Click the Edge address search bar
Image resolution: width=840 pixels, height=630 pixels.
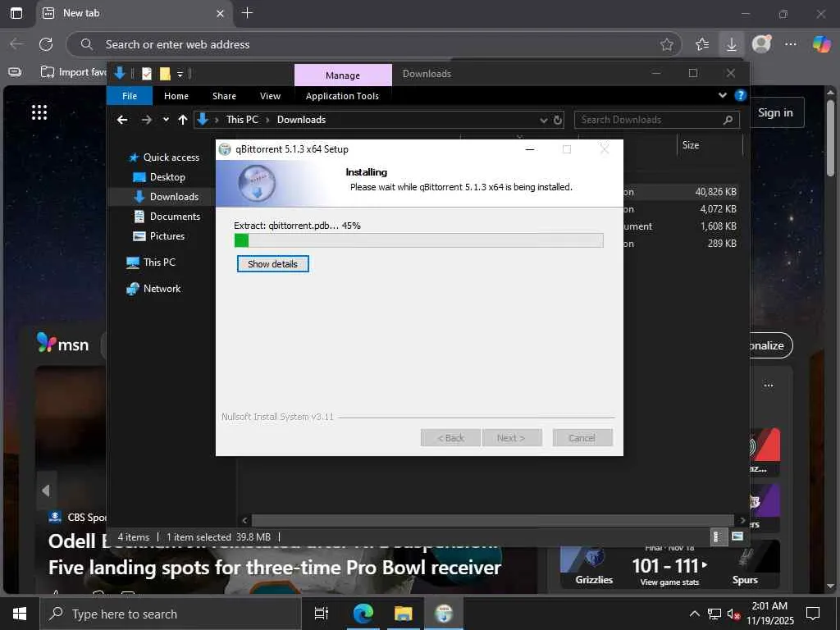[x=373, y=44]
